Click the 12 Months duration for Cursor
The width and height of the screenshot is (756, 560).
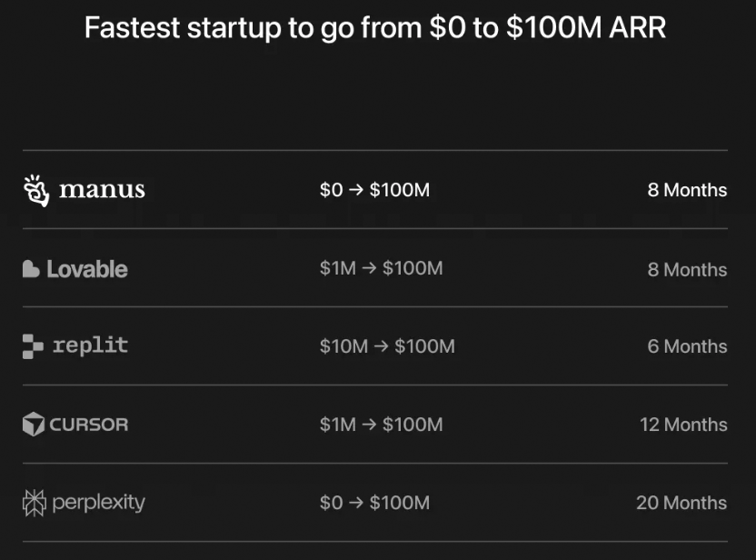(683, 425)
